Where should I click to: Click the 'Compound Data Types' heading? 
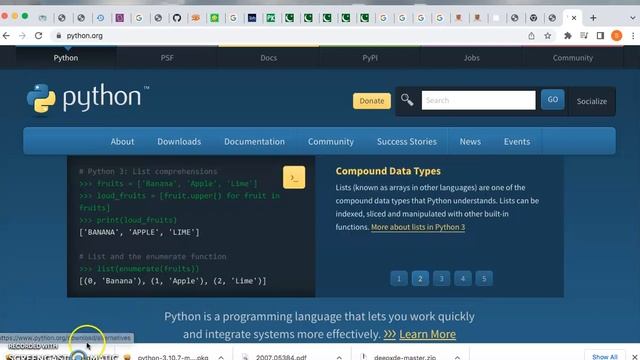pos(388,171)
